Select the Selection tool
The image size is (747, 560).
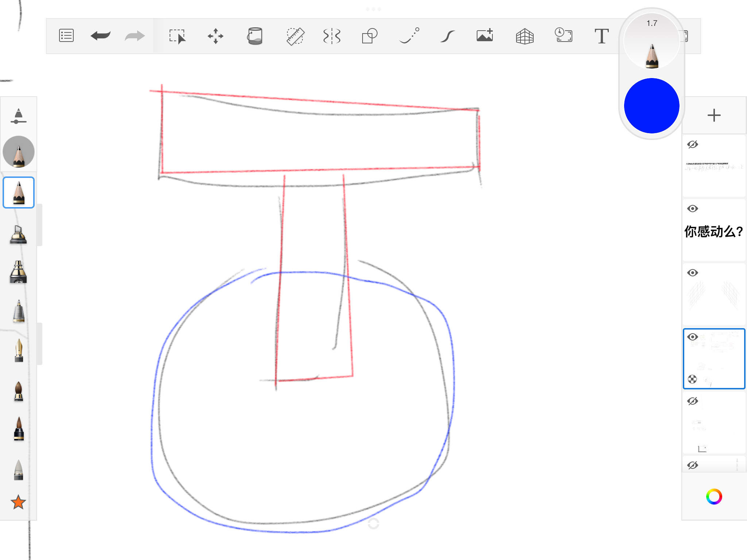click(177, 36)
